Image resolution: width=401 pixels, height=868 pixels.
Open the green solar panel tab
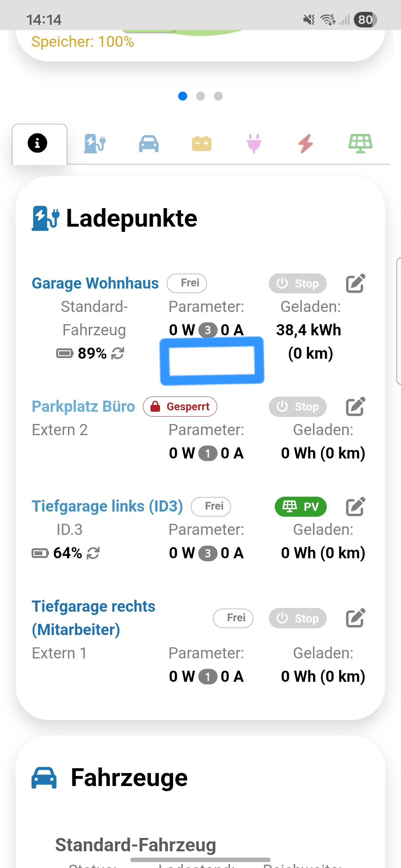pos(360,144)
